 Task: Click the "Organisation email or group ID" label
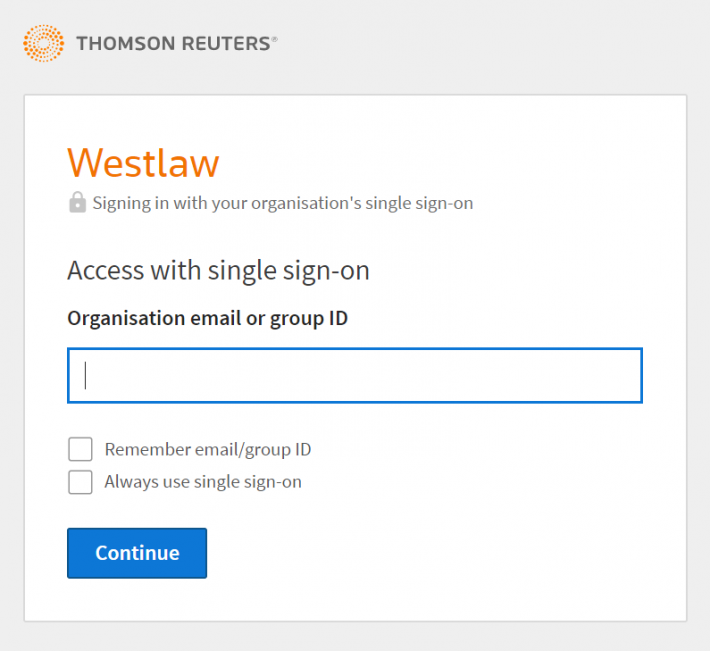(207, 318)
